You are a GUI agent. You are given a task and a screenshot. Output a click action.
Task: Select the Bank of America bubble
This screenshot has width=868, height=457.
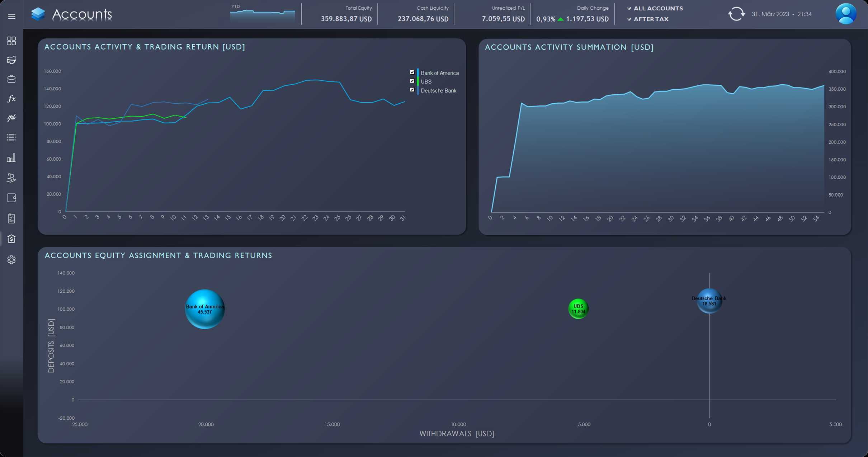click(x=205, y=309)
